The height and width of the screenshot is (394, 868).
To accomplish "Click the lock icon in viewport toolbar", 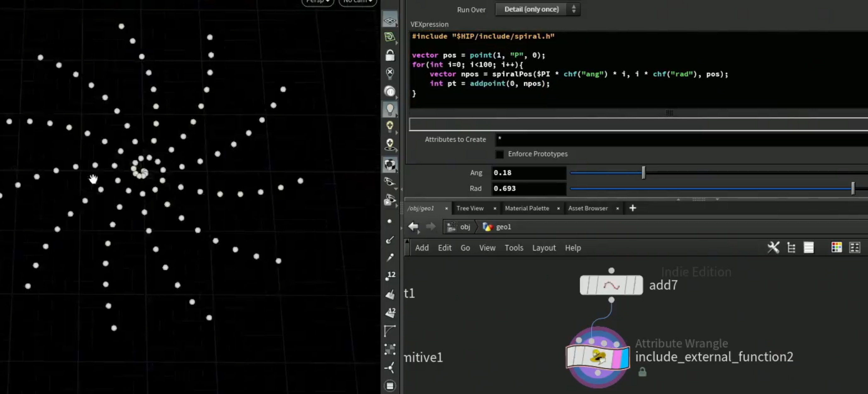I will pyautogui.click(x=390, y=55).
